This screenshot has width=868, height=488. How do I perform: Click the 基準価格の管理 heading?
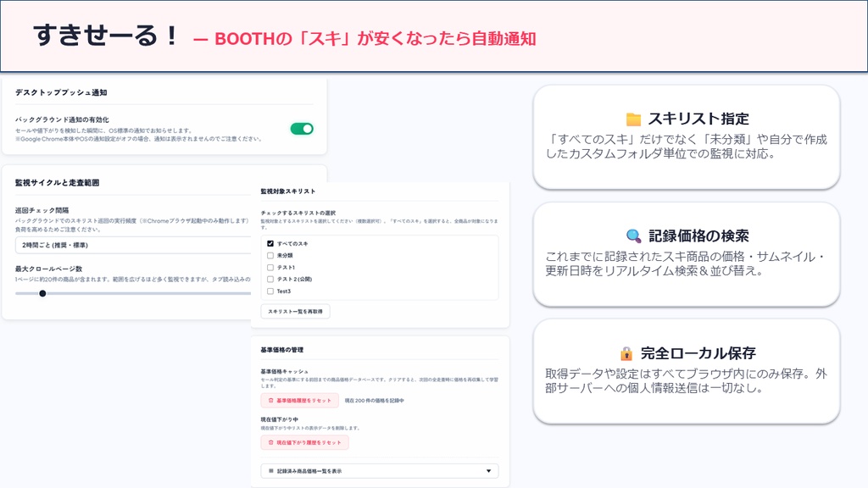click(281, 350)
